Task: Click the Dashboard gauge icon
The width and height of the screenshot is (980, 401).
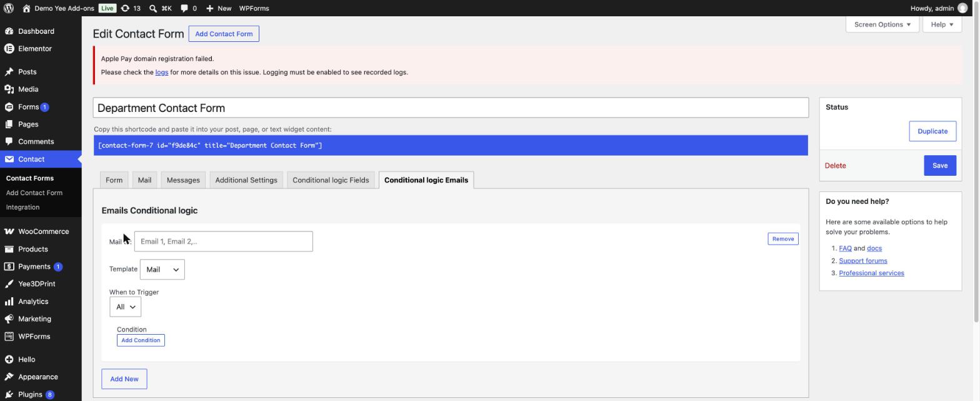Action: point(9,31)
